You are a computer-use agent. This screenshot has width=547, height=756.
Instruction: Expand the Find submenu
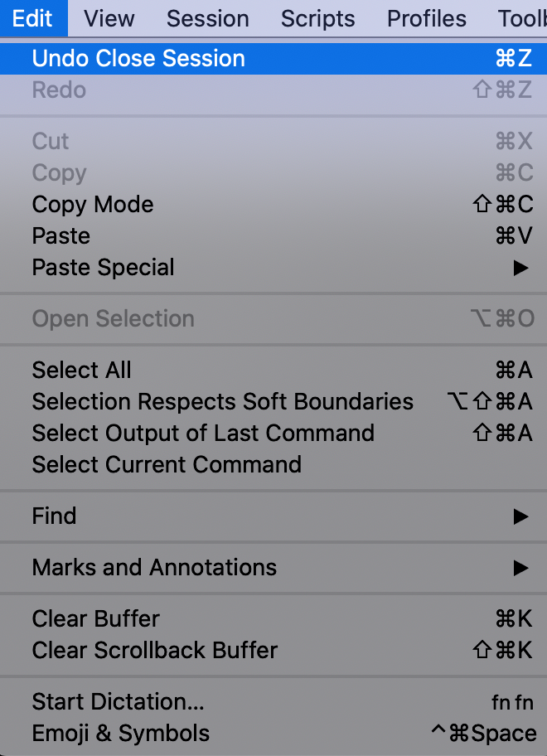[x=54, y=516]
